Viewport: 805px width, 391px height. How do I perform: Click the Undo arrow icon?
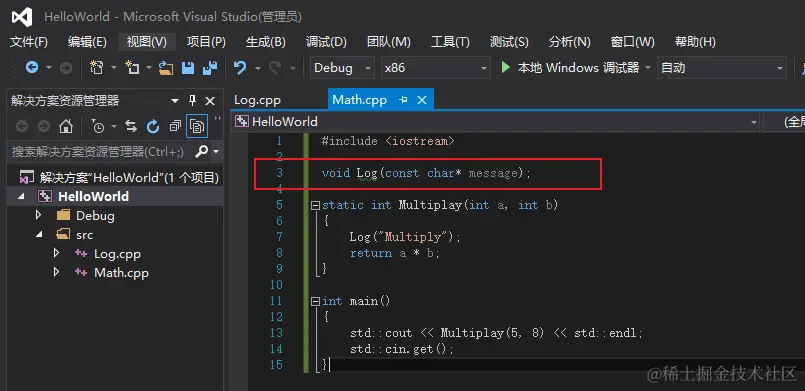pos(240,68)
